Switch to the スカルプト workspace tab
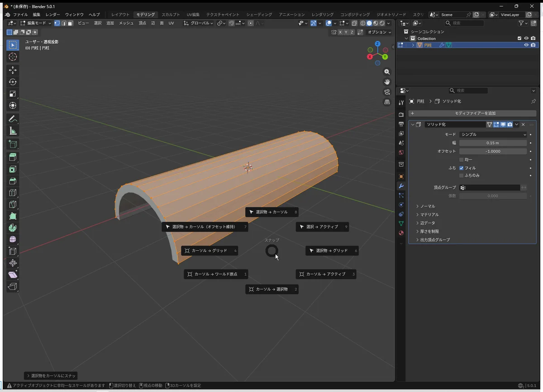Viewport: 543px width, 392px height. click(171, 14)
